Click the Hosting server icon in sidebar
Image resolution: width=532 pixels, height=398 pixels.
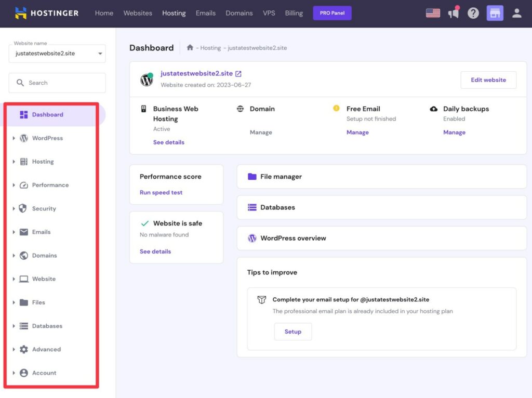coord(24,162)
